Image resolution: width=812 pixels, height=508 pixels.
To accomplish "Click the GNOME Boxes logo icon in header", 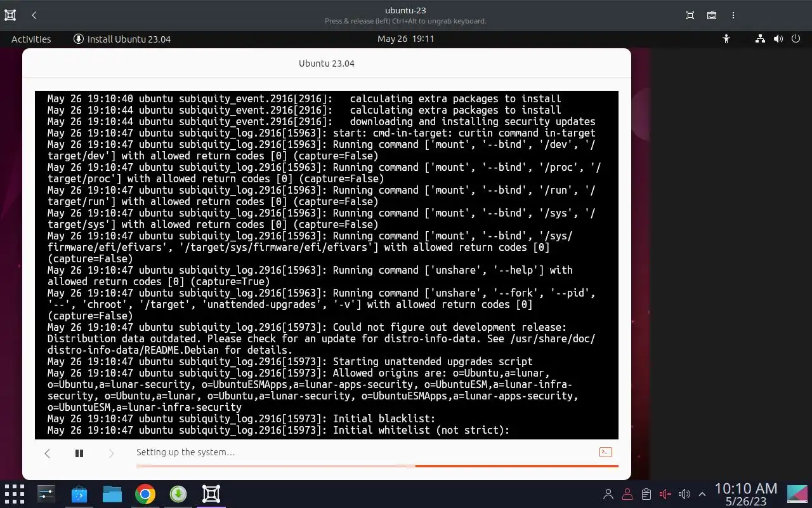I will (10, 15).
